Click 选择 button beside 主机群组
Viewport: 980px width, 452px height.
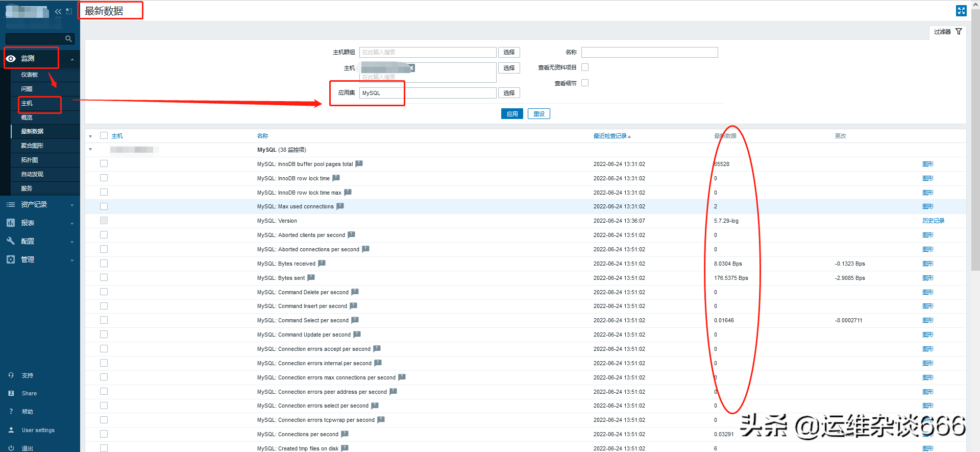click(509, 52)
